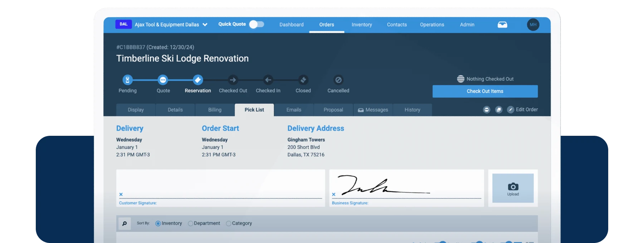Toggle the Quick Quote switch
The height and width of the screenshot is (243, 644).
point(257,24)
